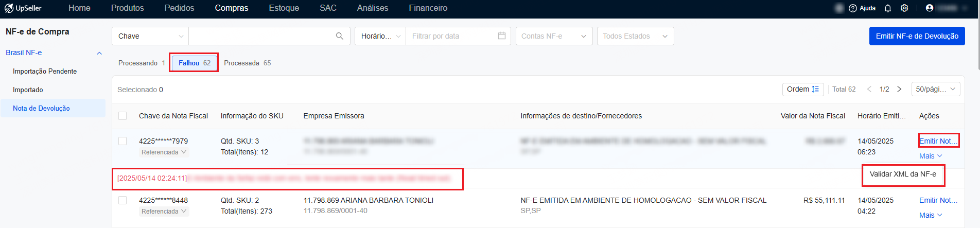The width and height of the screenshot is (980, 228).
Task: Click the UpSeller logo
Action: pos(23,8)
